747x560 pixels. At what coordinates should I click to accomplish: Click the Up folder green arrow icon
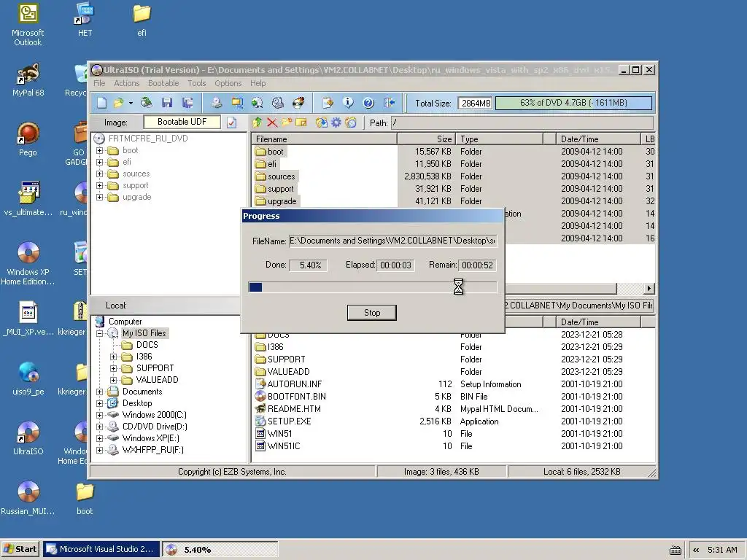click(x=258, y=122)
